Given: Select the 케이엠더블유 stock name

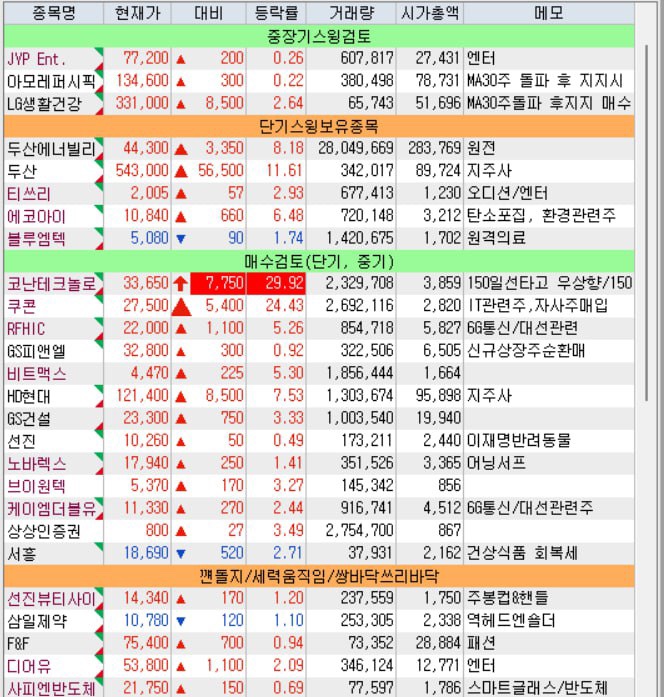Looking at the screenshot, I should 51,509.
